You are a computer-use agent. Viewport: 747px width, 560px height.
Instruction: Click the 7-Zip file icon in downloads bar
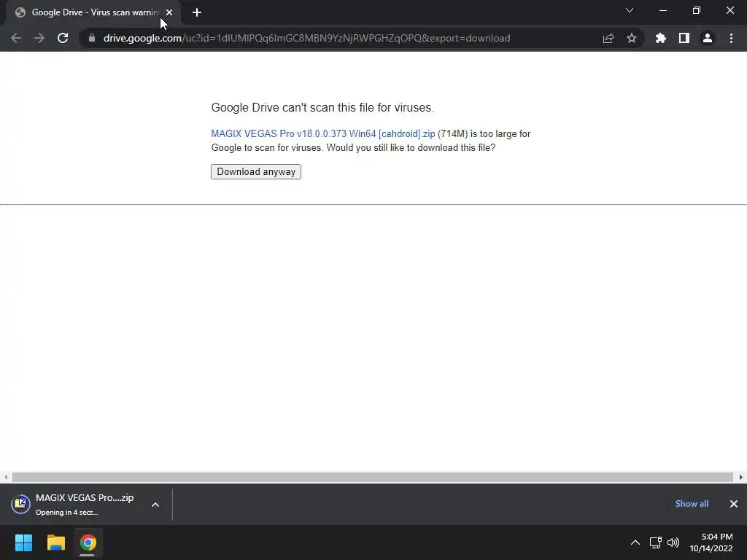20,504
